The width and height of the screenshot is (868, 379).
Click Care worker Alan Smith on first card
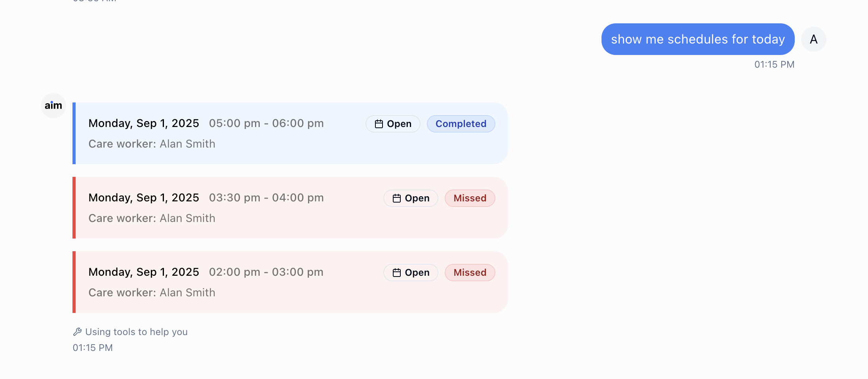[x=152, y=144]
